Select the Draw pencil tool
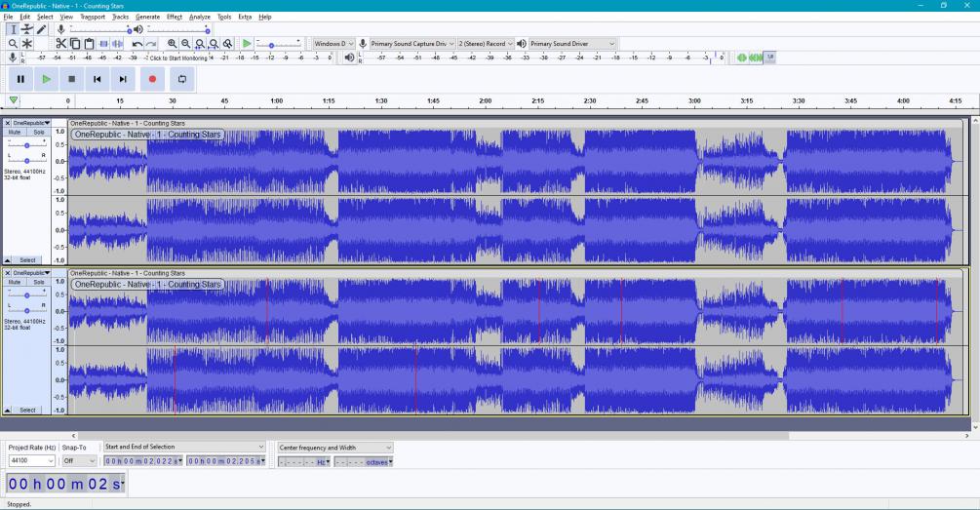 click(41, 30)
